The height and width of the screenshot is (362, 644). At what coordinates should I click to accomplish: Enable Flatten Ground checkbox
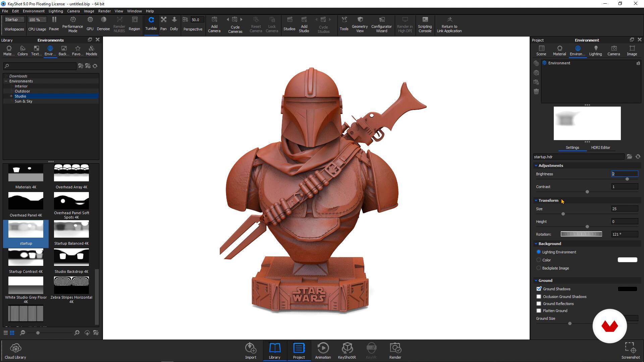point(539,311)
